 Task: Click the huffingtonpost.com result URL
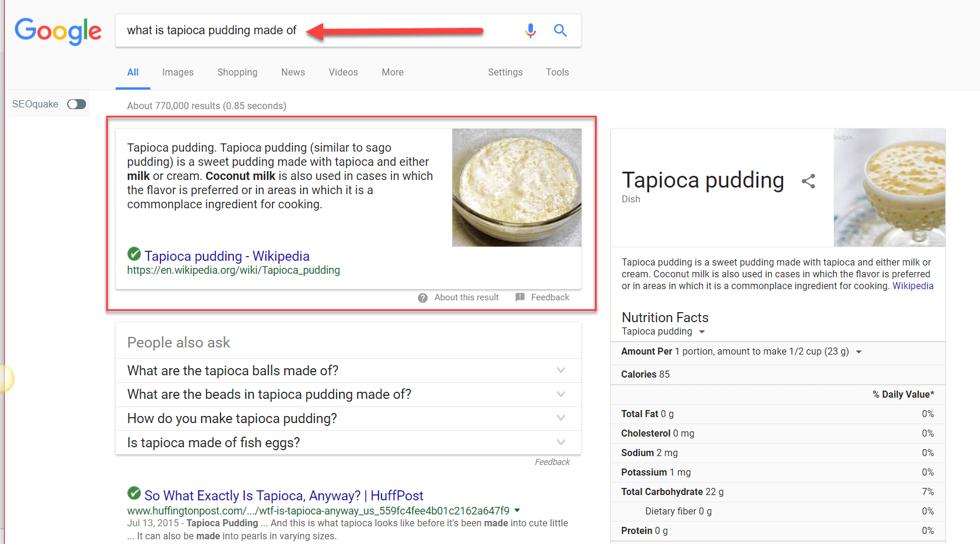tap(318, 511)
